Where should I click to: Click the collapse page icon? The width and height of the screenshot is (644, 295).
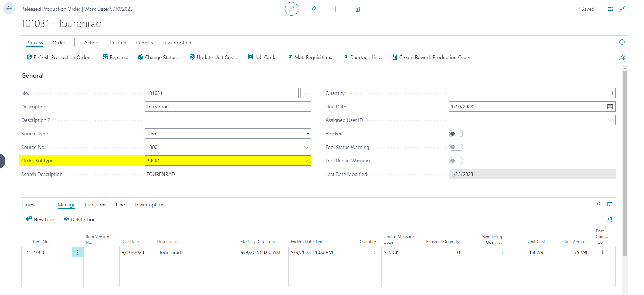(x=622, y=9)
